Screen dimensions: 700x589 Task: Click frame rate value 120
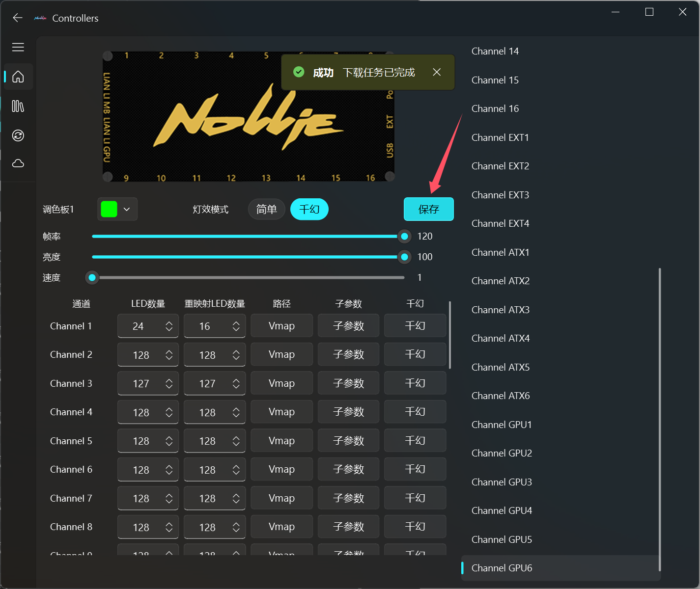click(425, 236)
